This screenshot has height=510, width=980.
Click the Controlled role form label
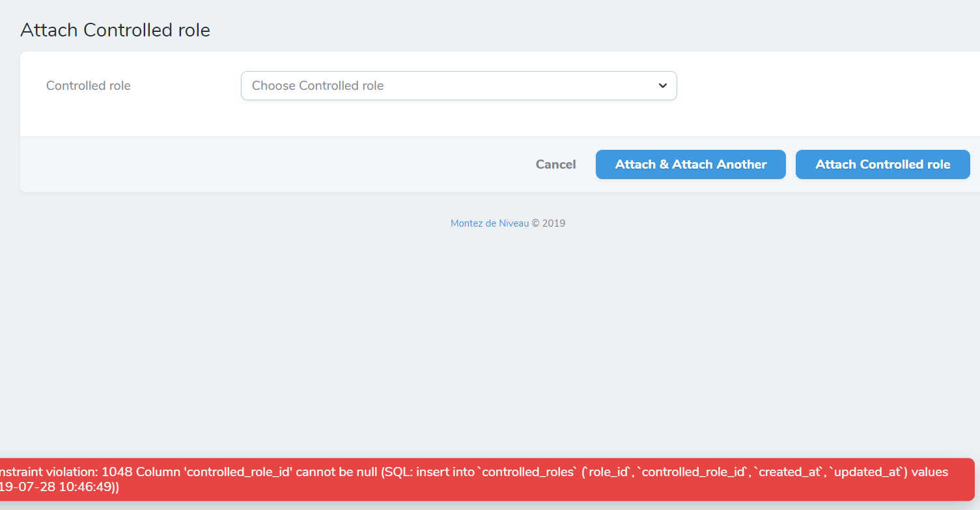pyautogui.click(x=88, y=85)
